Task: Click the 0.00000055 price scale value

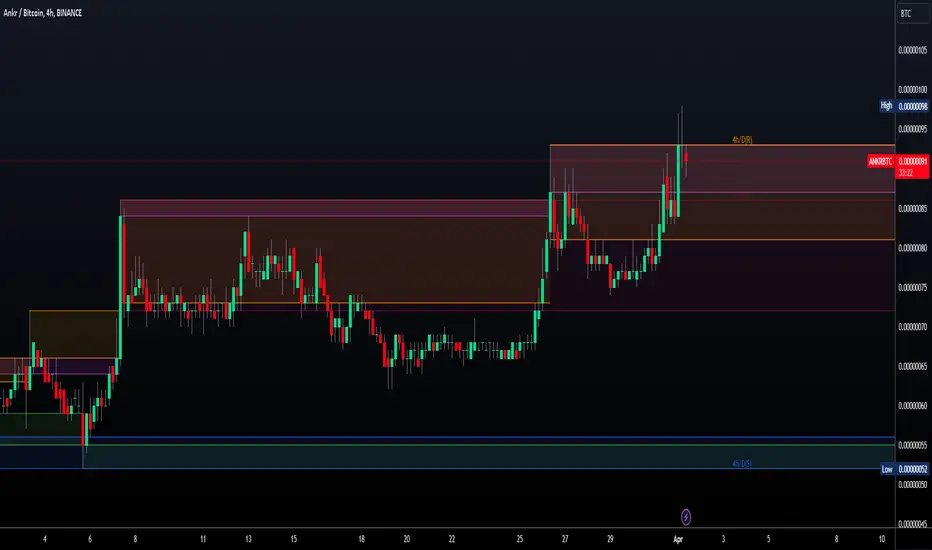Action: tap(912, 445)
